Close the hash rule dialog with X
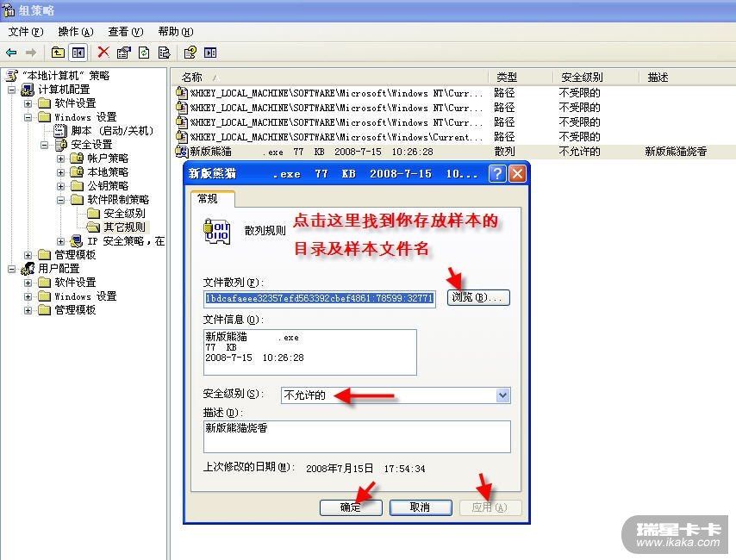This screenshot has height=560, width=736. click(x=517, y=174)
